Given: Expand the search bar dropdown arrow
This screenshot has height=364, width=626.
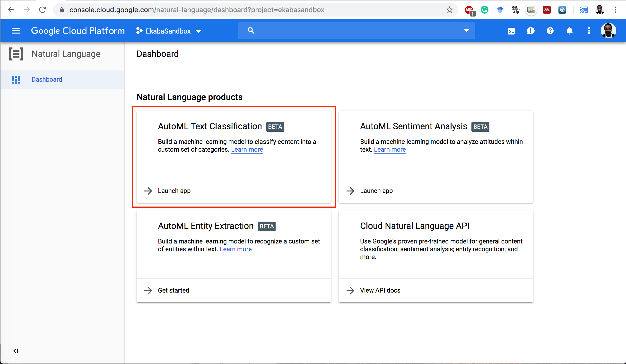Looking at the screenshot, I should tap(467, 31).
